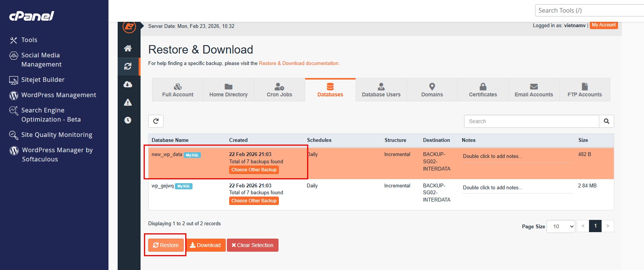Click the warning triangle icon in sidebar

tap(128, 102)
